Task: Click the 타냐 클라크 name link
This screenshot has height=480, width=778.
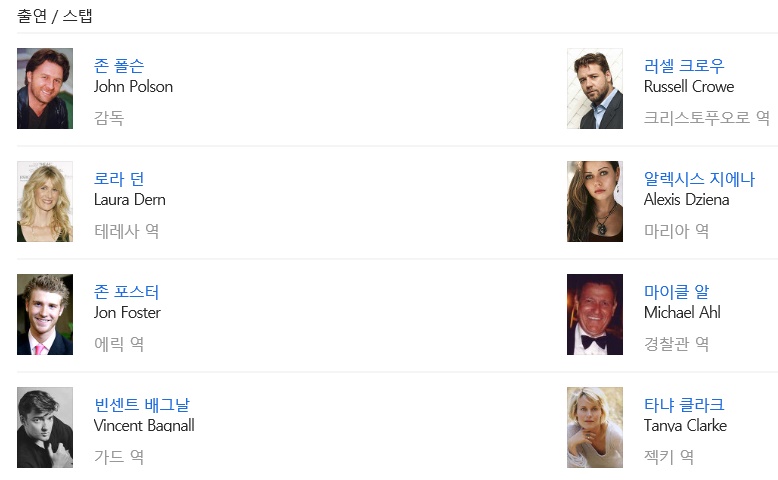Action: [684, 405]
